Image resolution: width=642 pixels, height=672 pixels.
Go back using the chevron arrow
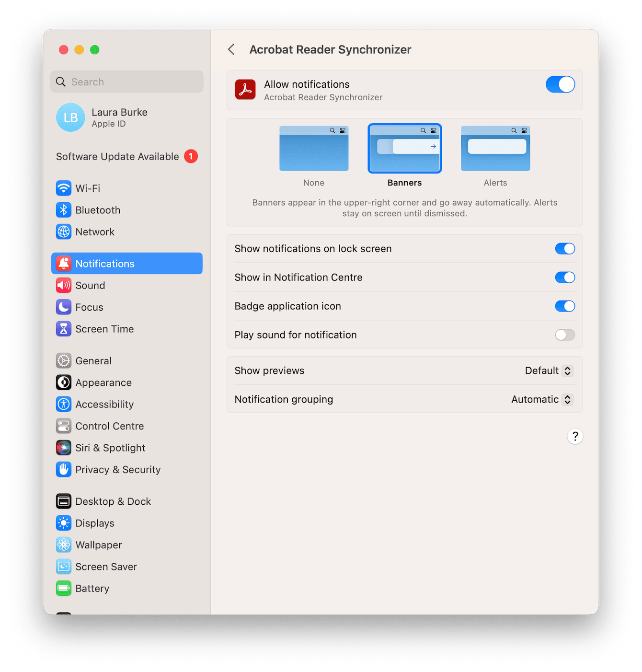tap(231, 49)
